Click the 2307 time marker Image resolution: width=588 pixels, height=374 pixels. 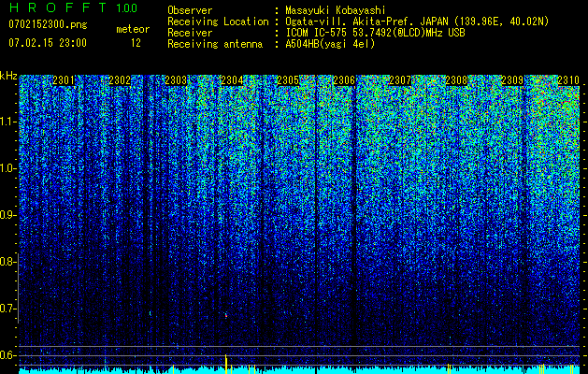point(400,80)
